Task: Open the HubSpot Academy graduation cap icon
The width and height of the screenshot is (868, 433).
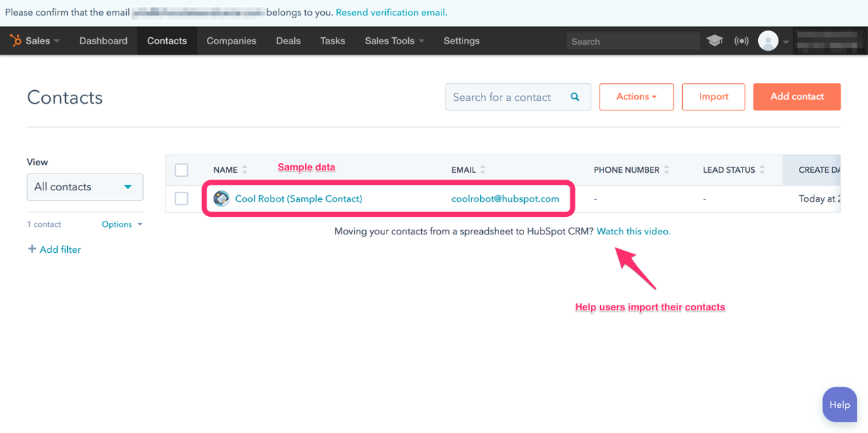Action: (x=715, y=41)
